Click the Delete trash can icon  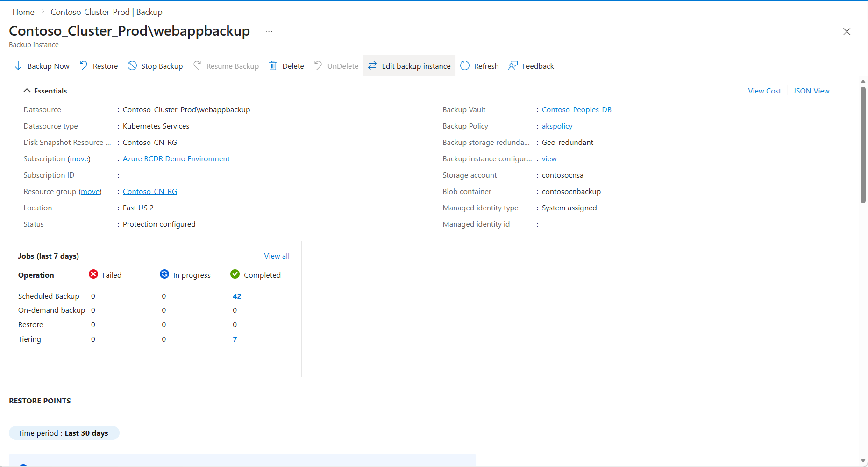point(273,65)
